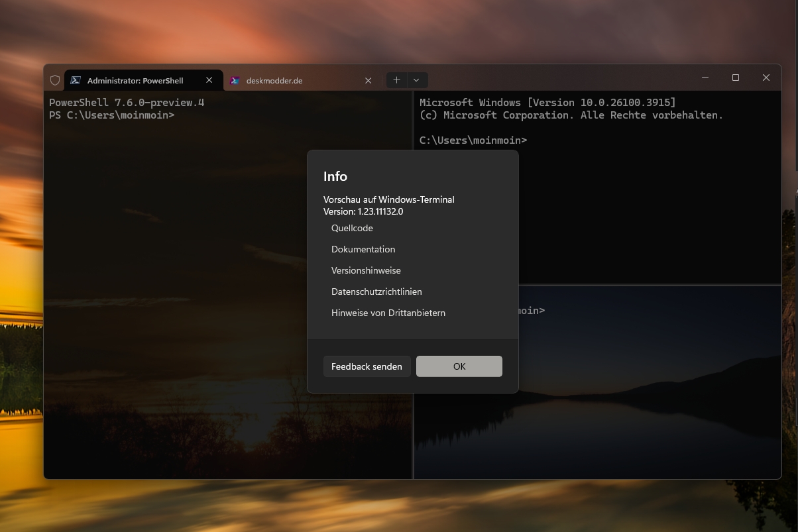Click the PowerShell icon on the first tab
This screenshot has height=532, width=798.
coord(76,80)
